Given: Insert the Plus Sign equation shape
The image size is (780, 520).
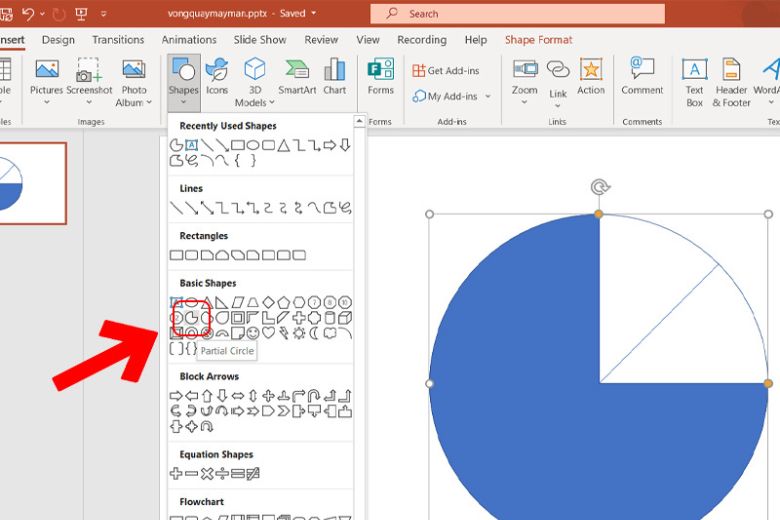Looking at the screenshot, I should pos(176,474).
